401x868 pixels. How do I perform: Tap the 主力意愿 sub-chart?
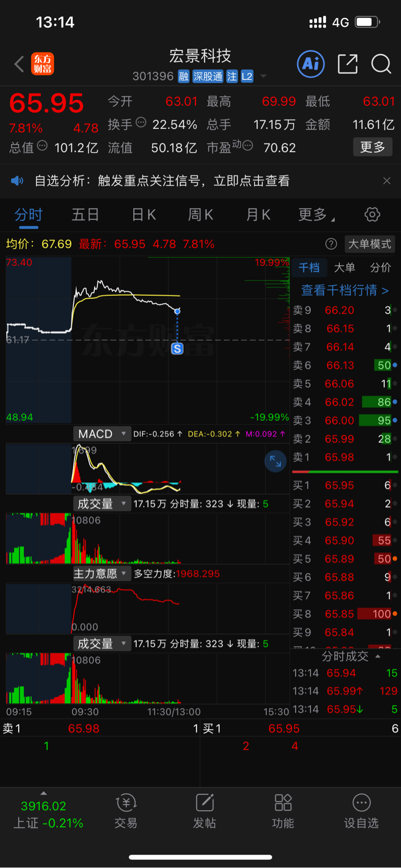coord(148,608)
